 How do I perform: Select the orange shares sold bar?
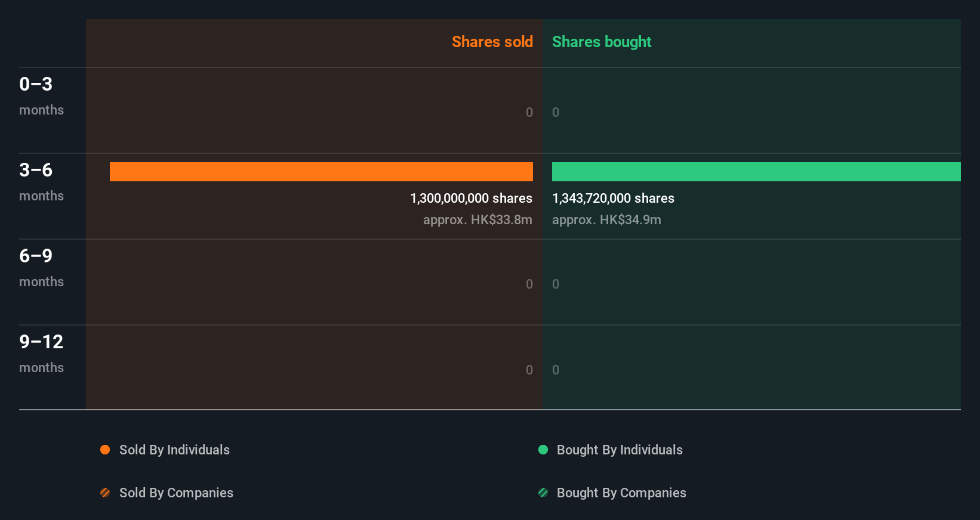click(x=321, y=172)
